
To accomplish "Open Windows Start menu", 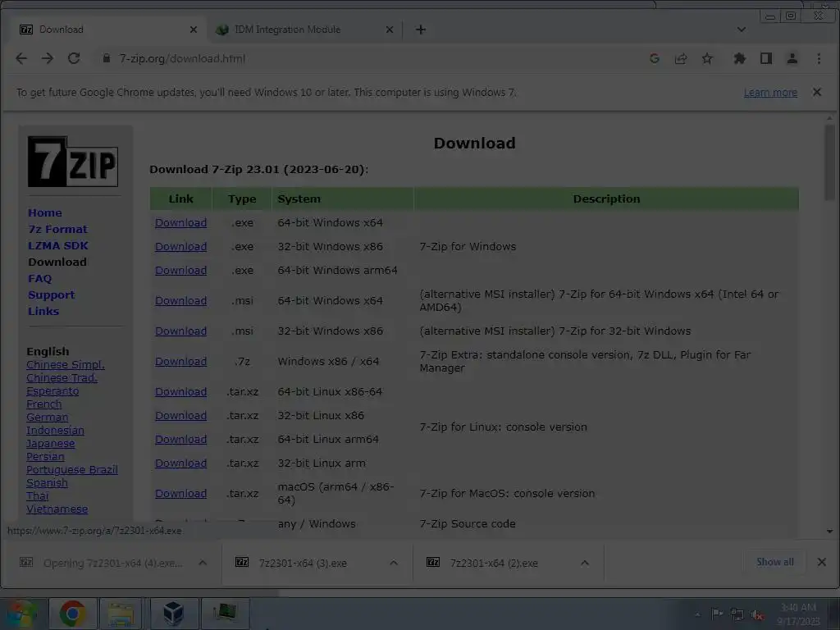I will pyautogui.click(x=21, y=614).
